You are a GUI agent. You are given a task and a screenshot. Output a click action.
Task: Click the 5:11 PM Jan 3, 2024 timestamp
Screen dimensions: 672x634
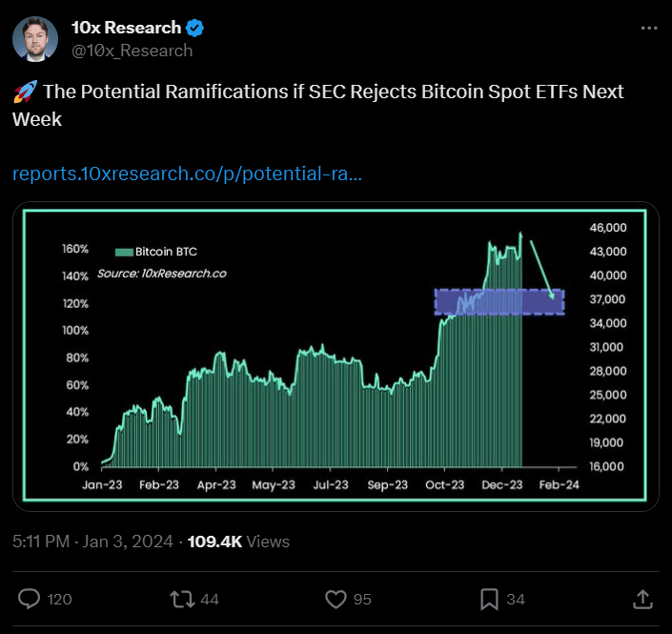pos(92,542)
